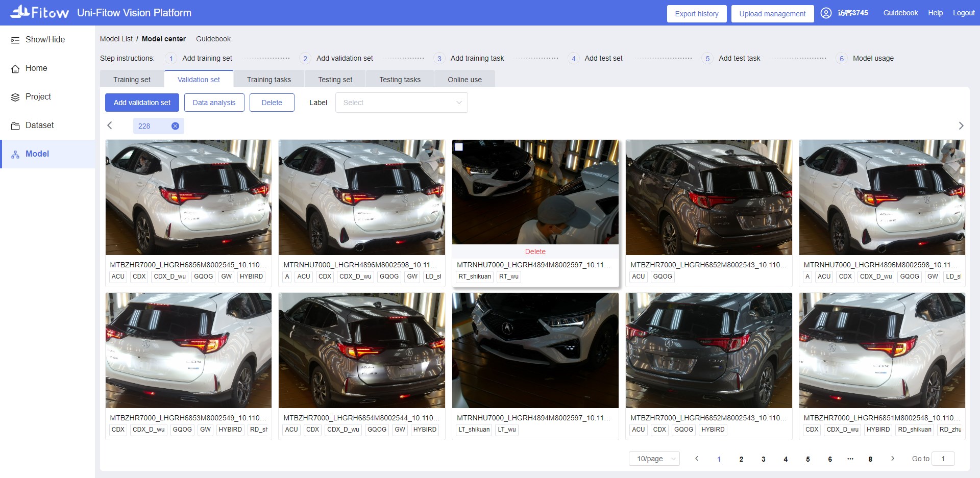Tick checkbox on hovered M8002597 image

(x=459, y=147)
